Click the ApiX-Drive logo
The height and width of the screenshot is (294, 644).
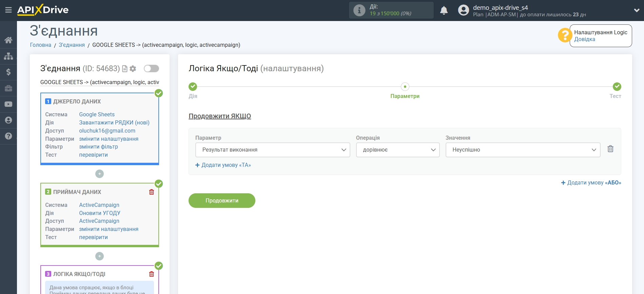point(43,10)
